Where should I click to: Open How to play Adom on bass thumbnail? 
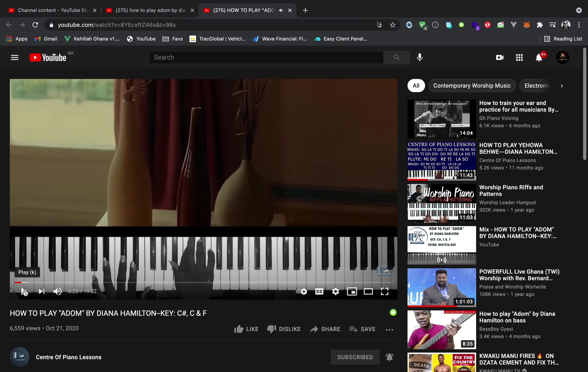(x=441, y=329)
